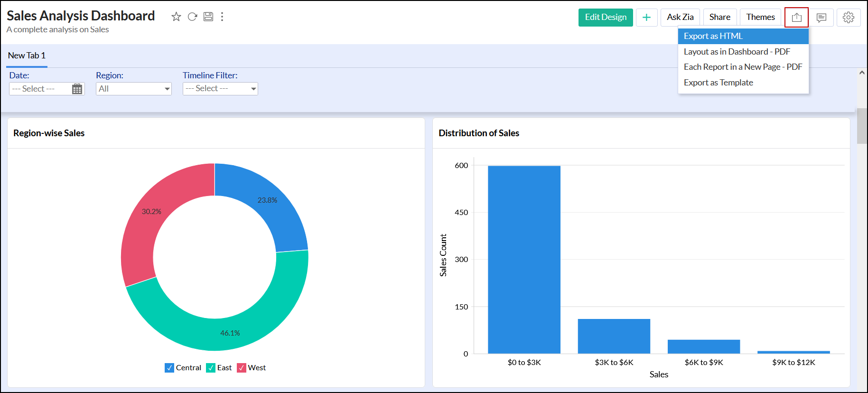Disable the West legend checkbox
The width and height of the screenshot is (868, 393).
point(242,368)
